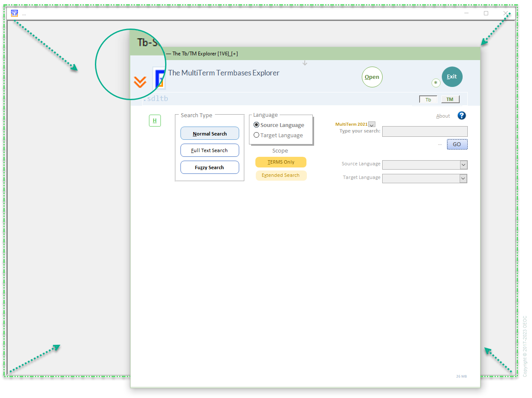Screen dimensions: 532x398
Task: Select the Source Language radio button
Action: pos(257,125)
